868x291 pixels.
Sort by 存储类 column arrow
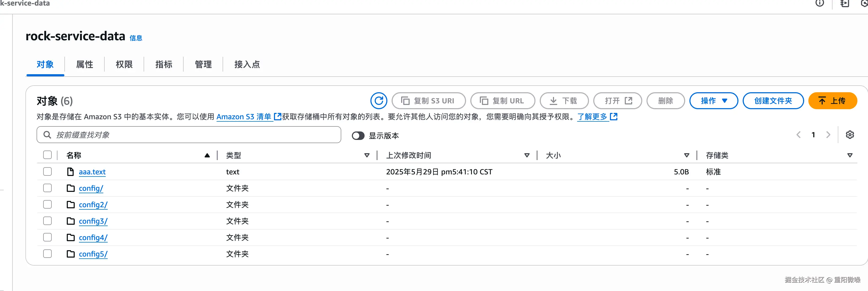pos(850,156)
